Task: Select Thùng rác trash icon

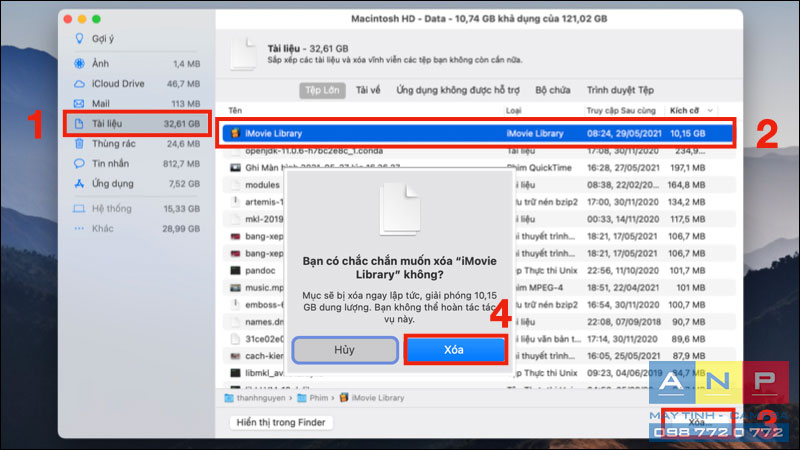Action: (x=79, y=143)
